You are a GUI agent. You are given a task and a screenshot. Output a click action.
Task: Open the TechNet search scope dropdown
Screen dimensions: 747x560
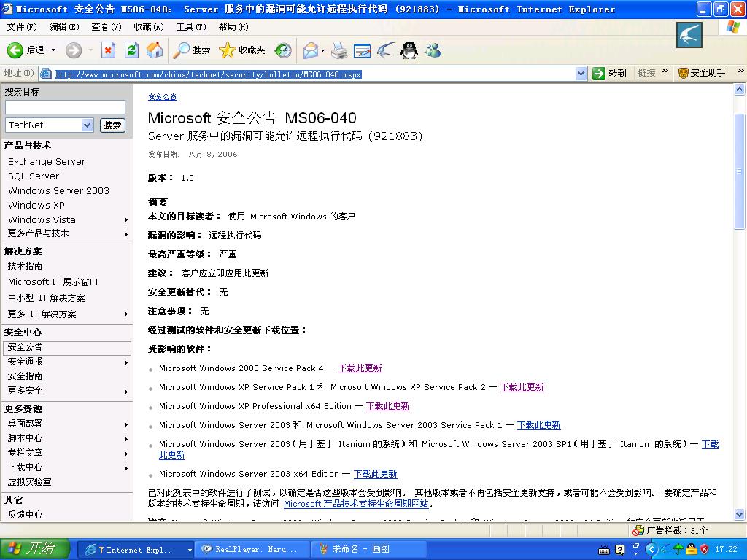click(x=88, y=125)
